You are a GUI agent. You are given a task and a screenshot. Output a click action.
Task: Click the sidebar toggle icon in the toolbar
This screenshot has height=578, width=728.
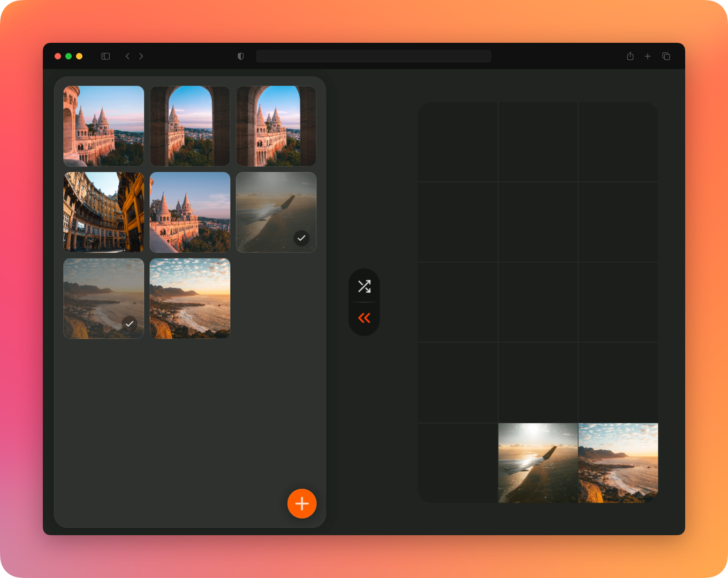(105, 56)
